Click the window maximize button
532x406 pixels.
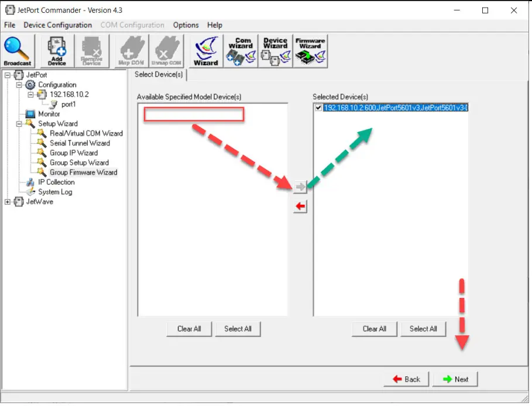pyautogui.click(x=485, y=11)
